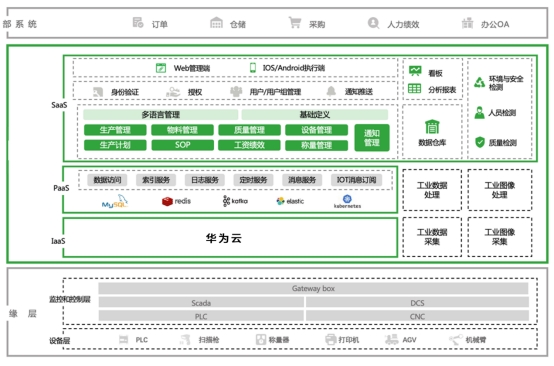Click the kafka logo
The height and width of the screenshot is (366, 554).
pos(235,201)
